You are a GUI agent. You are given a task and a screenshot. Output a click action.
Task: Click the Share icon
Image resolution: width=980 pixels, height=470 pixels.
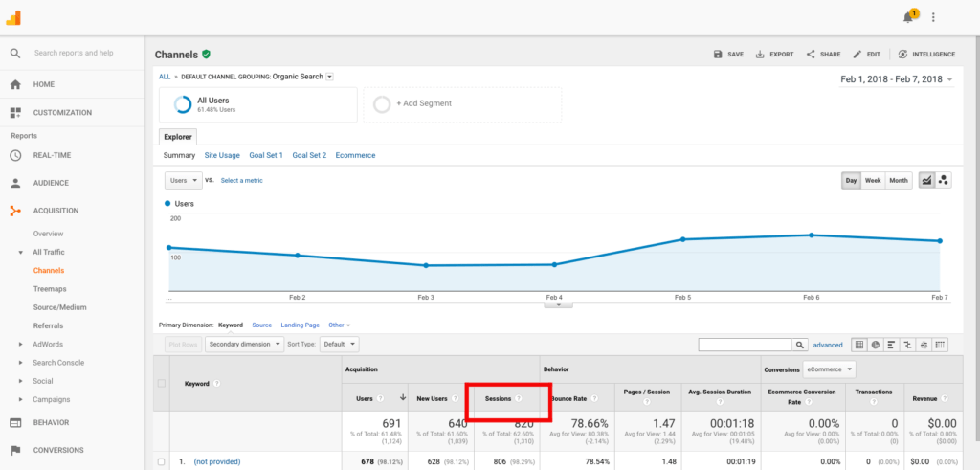coord(811,55)
